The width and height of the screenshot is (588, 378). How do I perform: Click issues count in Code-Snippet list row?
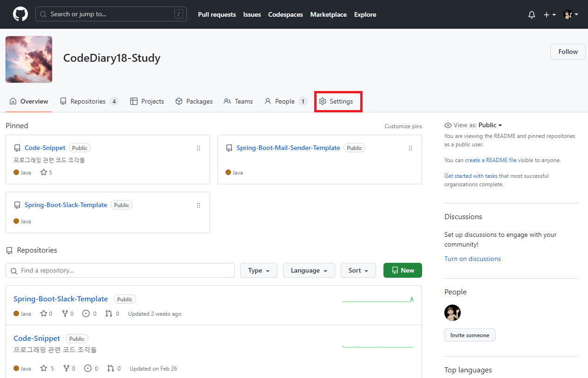[x=91, y=369]
